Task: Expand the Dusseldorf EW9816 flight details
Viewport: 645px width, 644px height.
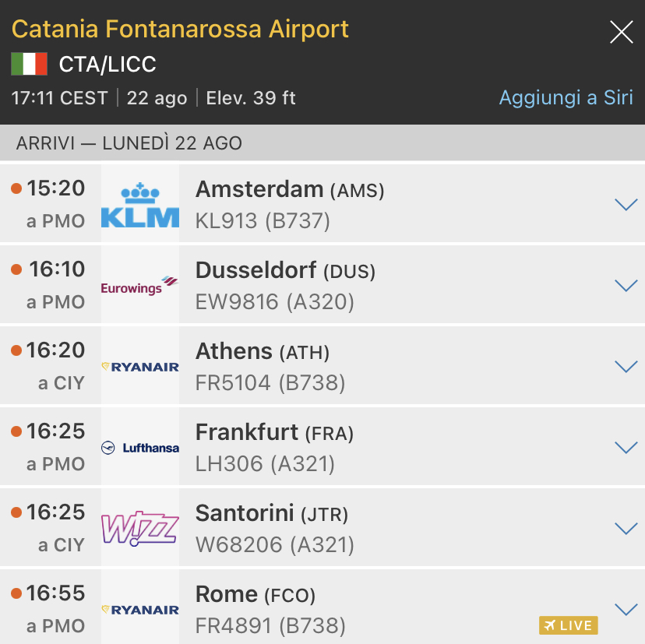Action: pos(626,286)
